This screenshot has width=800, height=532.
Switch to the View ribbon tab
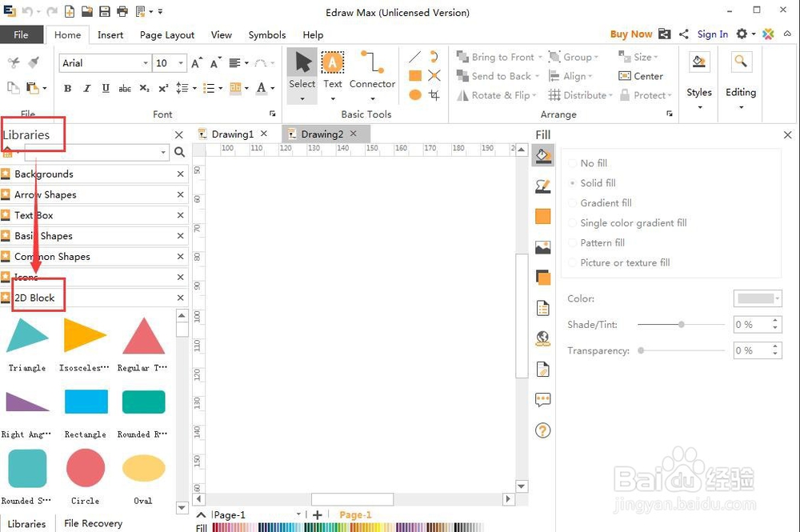221,34
